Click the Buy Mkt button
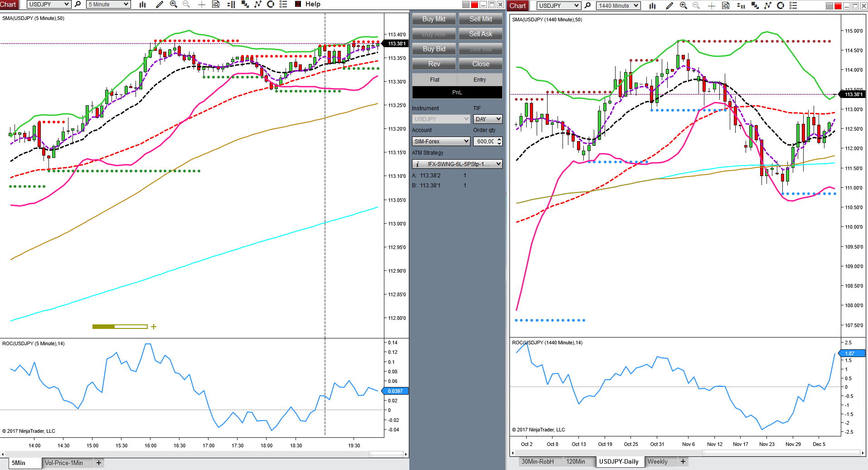The image size is (868, 470). pyautogui.click(x=434, y=19)
